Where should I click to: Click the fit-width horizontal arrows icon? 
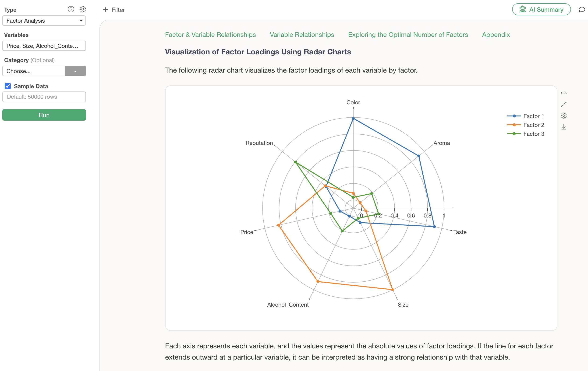click(563, 93)
